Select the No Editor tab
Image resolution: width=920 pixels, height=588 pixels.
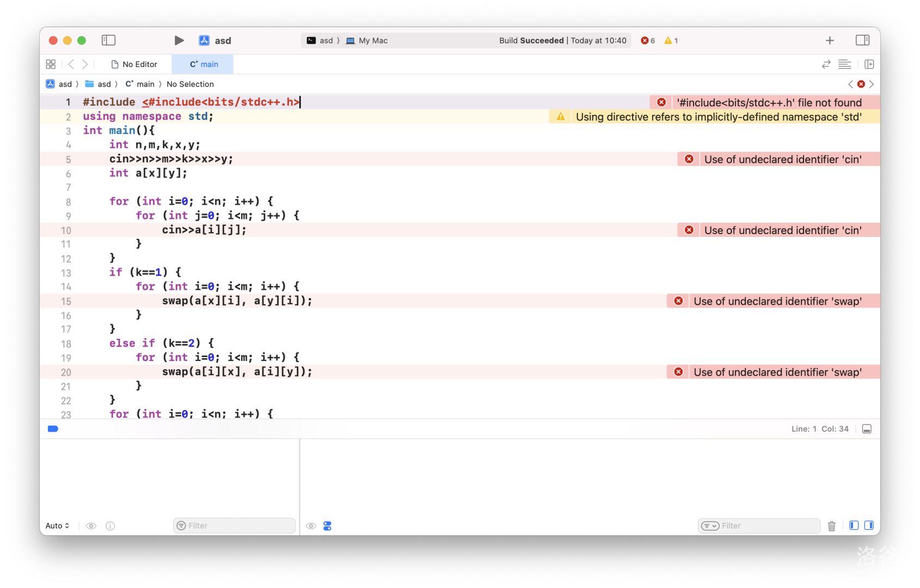coord(134,64)
